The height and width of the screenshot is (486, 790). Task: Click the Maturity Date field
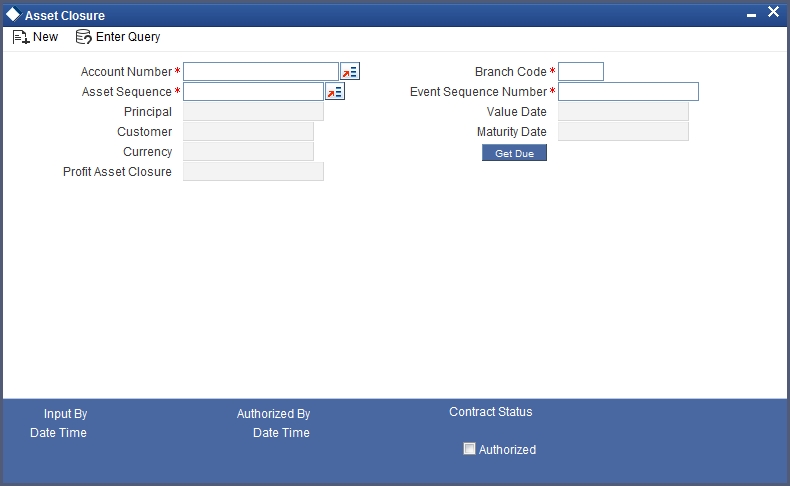coord(623,131)
